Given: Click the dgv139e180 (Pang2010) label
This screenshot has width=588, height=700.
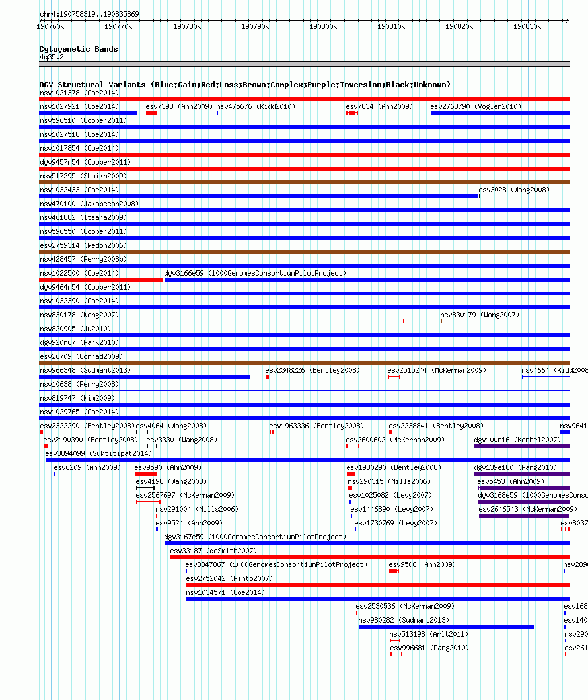Looking at the screenshot, I should (515, 467).
